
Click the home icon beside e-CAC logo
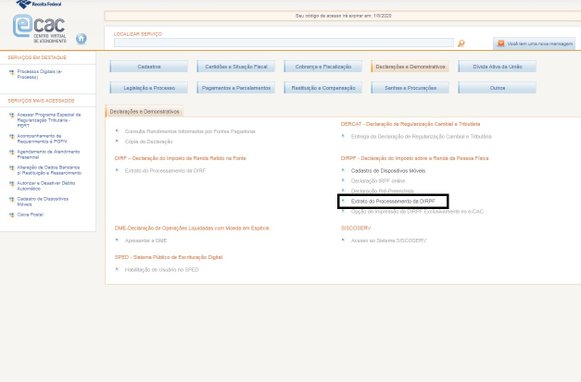coord(81,39)
